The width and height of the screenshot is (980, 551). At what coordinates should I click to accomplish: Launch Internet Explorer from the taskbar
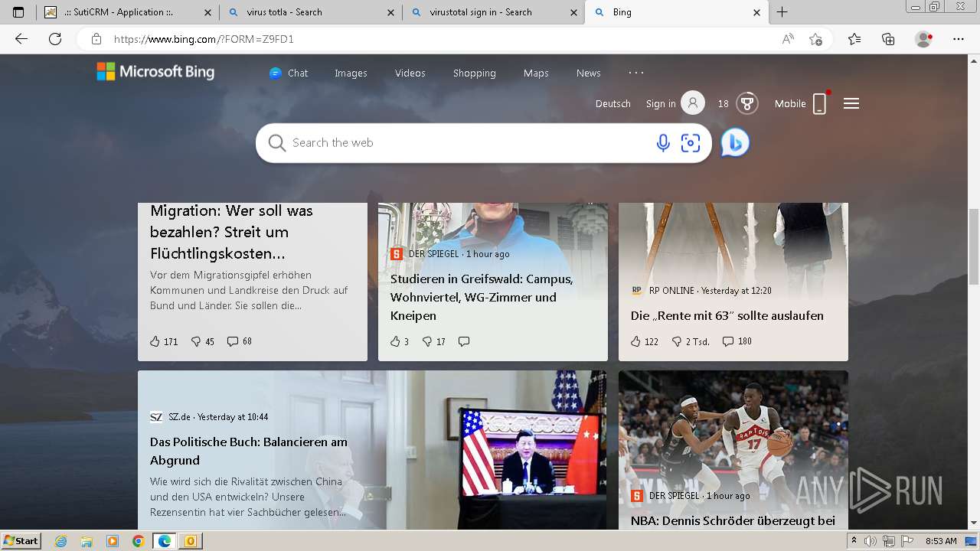(x=61, y=541)
